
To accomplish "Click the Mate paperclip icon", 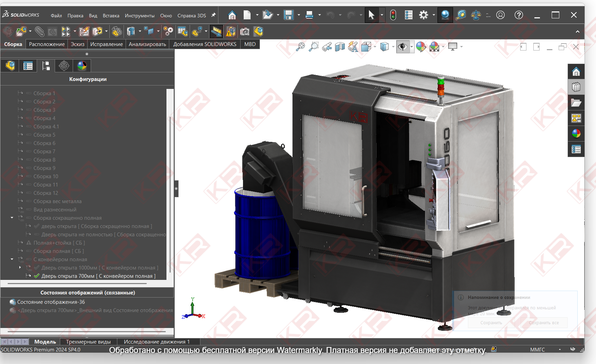I will [39, 31].
